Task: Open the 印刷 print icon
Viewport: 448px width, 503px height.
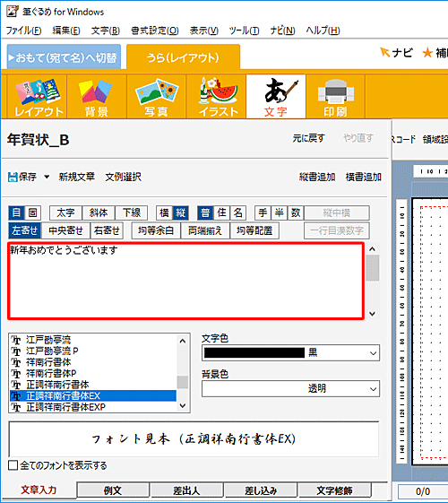Action: 335,97
